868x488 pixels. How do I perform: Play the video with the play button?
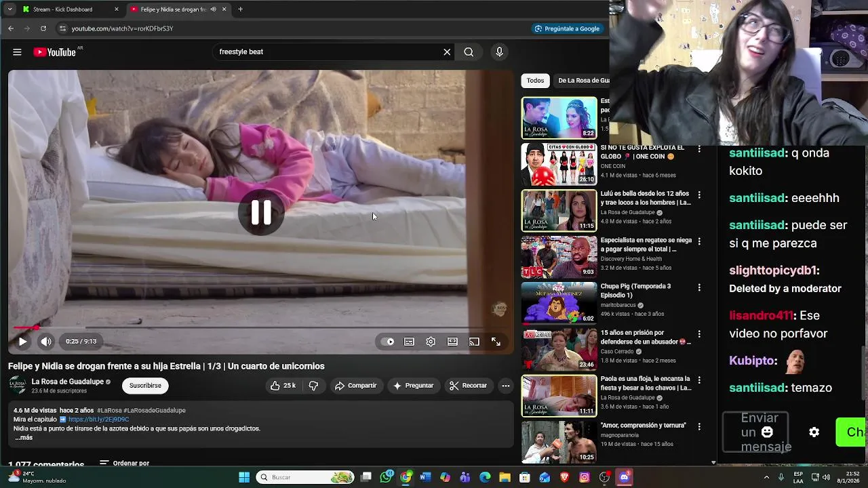pos(22,342)
